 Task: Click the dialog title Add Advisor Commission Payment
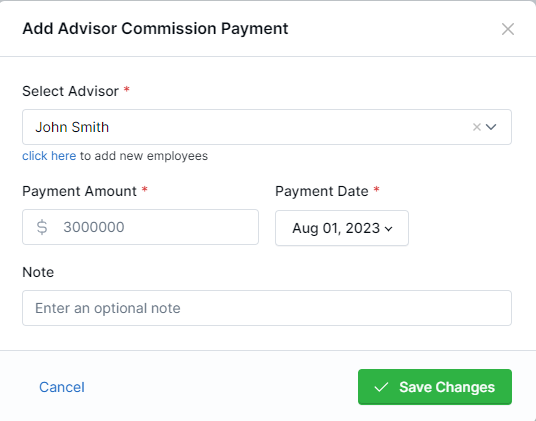[x=155, y=29]
